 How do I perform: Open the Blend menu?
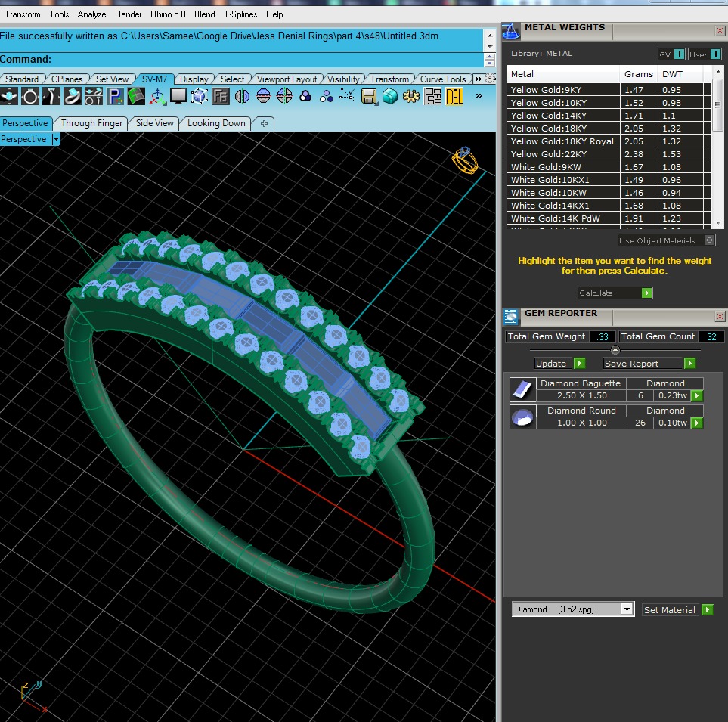[x=205, y=14]
